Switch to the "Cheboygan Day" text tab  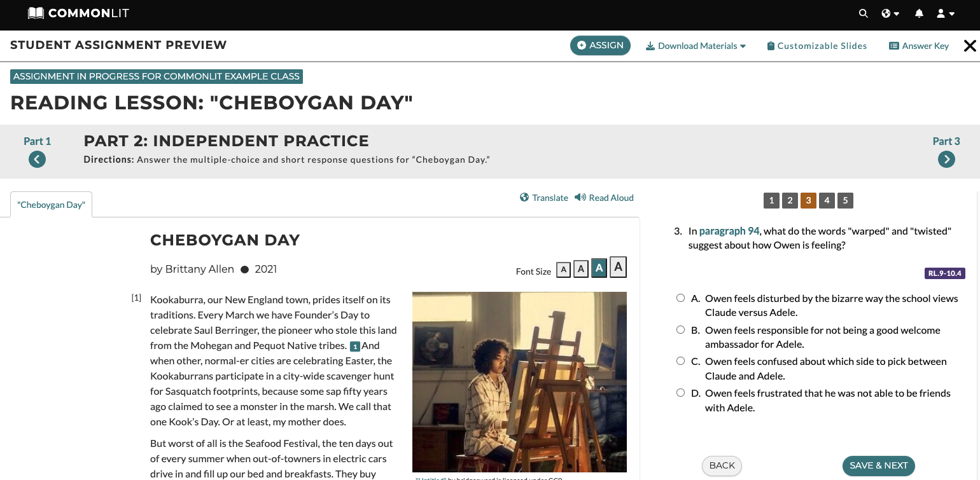pyautogui.click(x=51, y=205)
